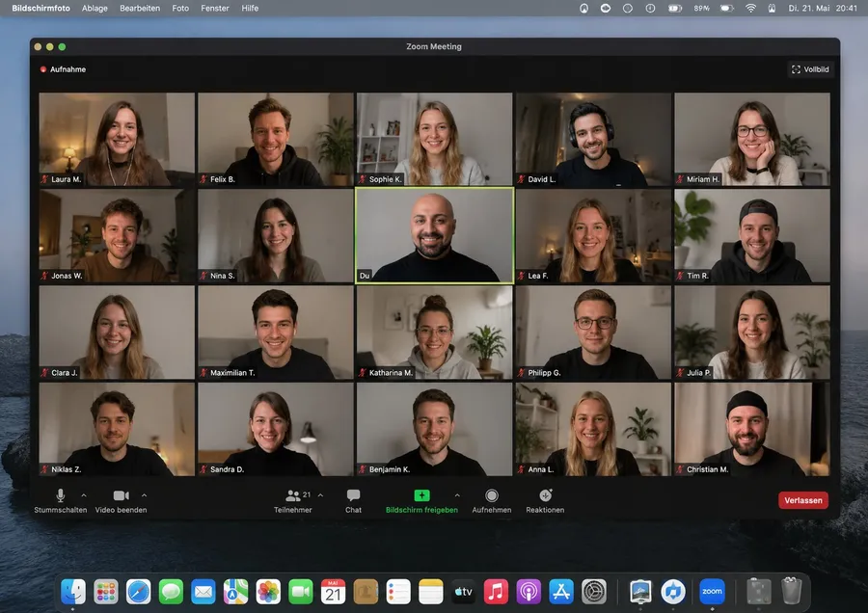Select Sophie K. video tile
Image resolution: width=868 pixels, height=613 pixels.
435,139
